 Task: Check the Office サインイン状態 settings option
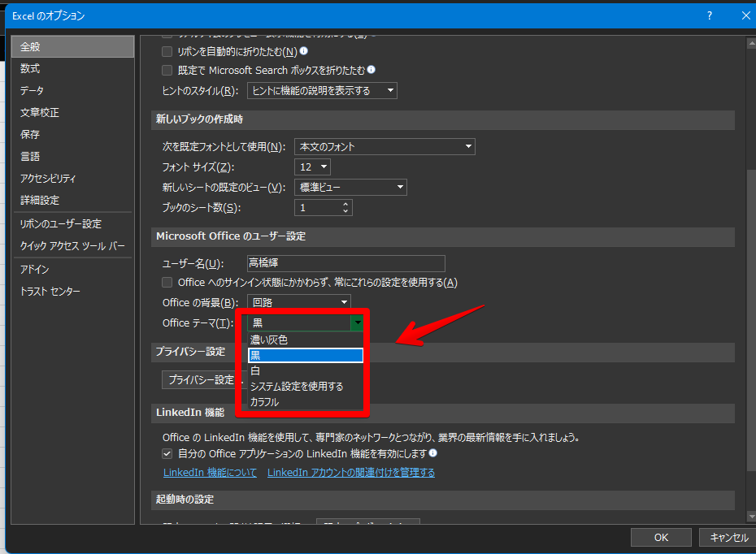tap(167, 282)
